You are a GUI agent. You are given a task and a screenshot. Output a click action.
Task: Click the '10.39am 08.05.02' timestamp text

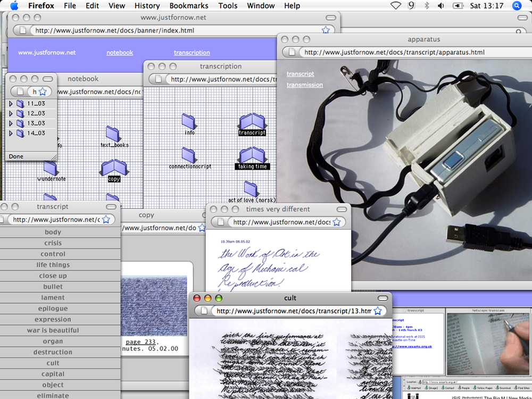[x=235, y=242]
